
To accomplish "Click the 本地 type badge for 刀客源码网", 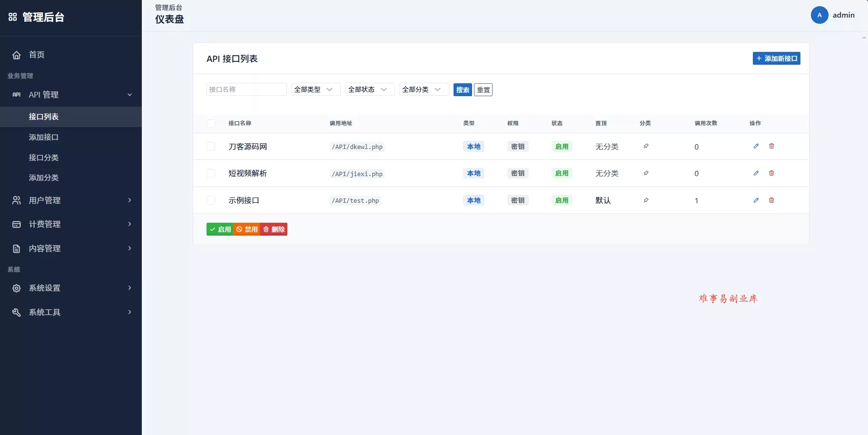I will pos(473,147).
